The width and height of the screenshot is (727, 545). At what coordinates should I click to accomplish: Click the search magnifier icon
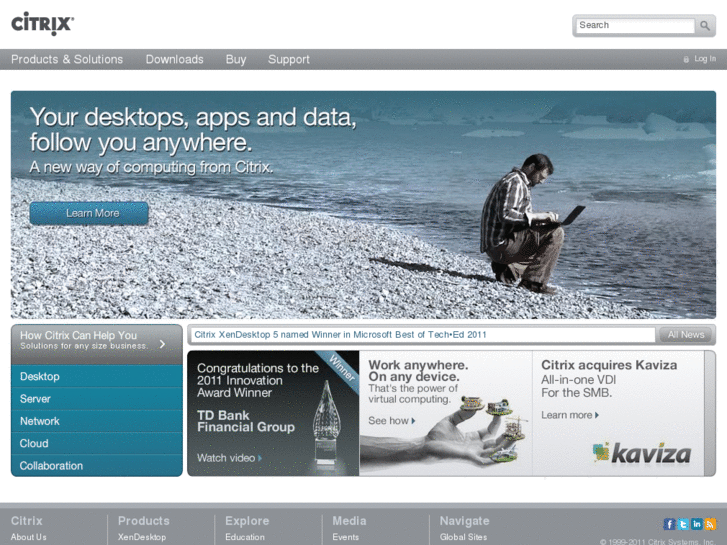(x=705, y=26)
